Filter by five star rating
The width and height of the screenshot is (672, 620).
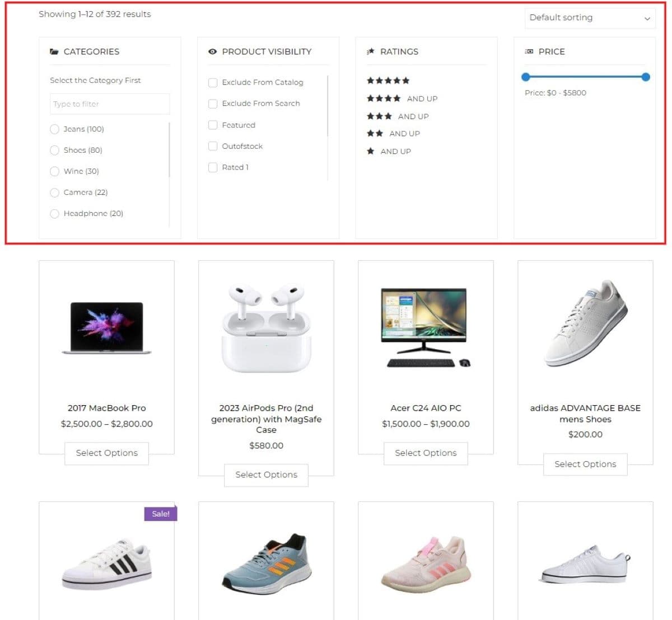tap(388, 81)
